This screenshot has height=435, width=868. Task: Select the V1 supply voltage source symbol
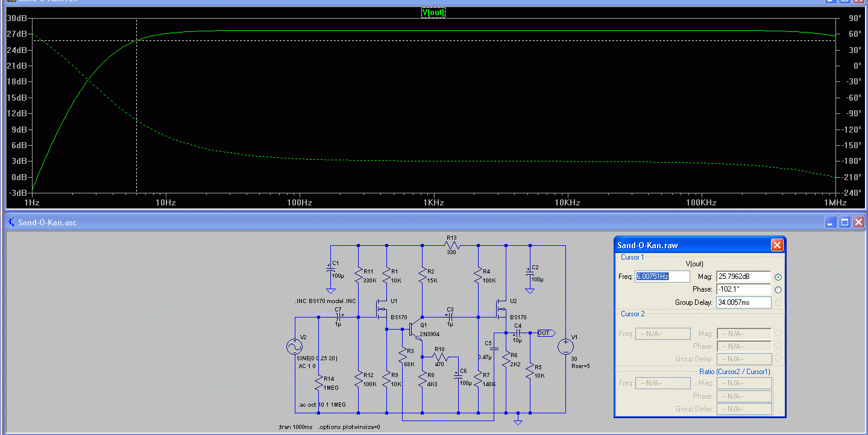pos(565,346)
